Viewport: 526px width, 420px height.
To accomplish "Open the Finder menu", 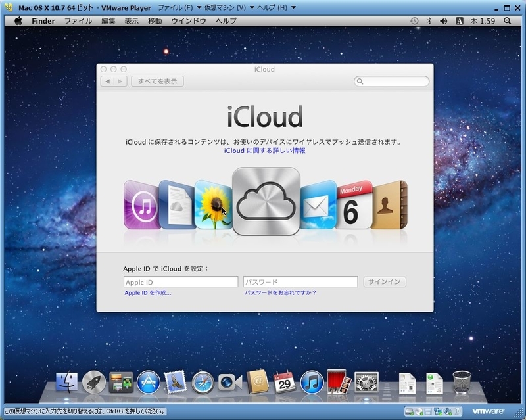I will coord(43,21).
